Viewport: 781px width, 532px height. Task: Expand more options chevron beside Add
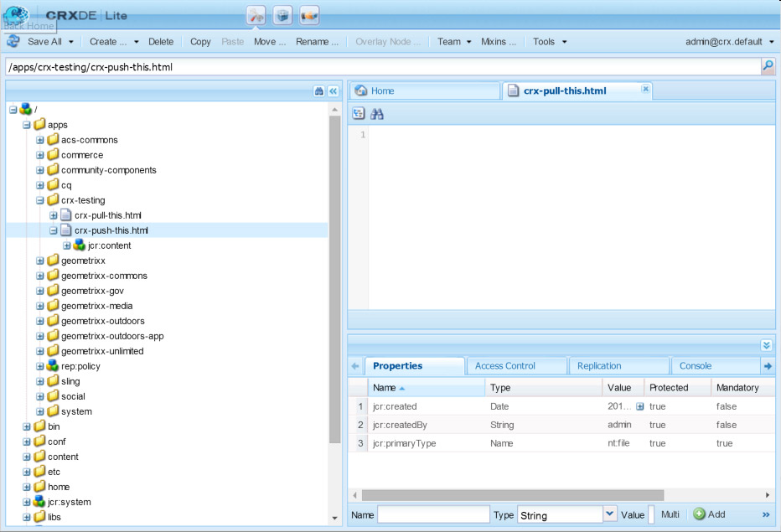766,514
